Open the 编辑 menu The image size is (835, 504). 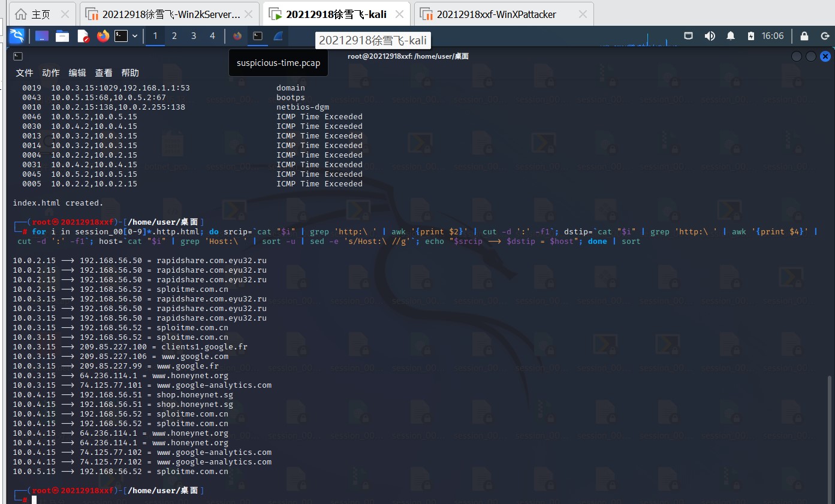coord(77,73)
